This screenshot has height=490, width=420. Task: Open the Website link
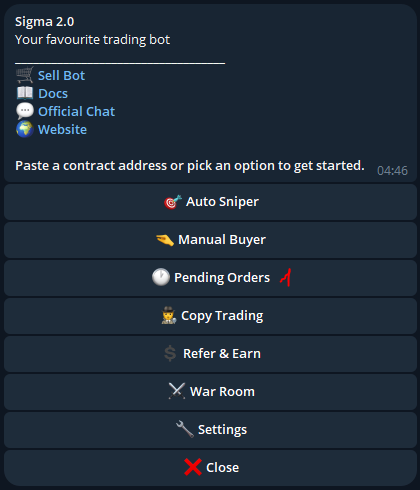point(62,129)
